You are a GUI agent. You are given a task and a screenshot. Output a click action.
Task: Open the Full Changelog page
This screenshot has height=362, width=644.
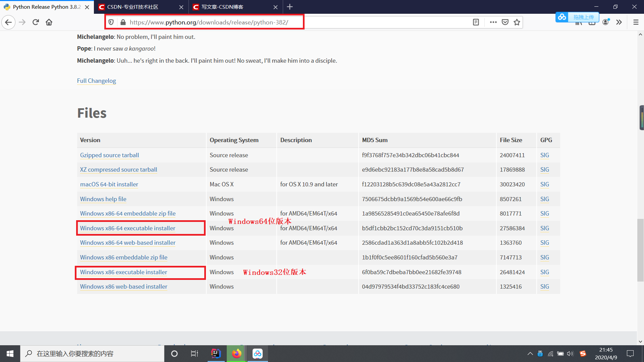[96, 80]
